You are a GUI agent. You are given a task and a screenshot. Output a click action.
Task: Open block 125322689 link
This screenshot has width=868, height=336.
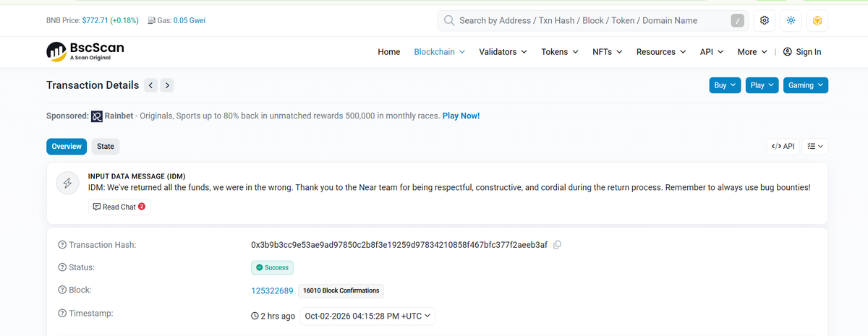[x=272, y=290]
